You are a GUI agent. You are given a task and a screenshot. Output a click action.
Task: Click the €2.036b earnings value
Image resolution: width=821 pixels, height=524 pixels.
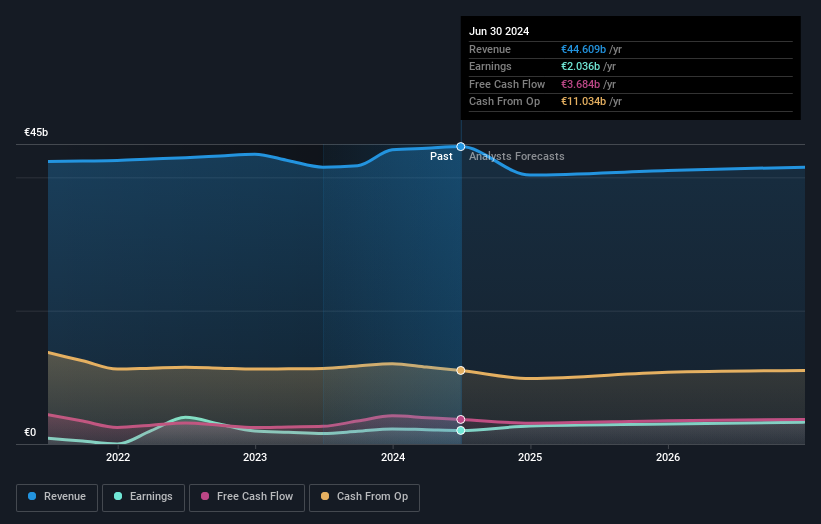[x=580, y=66]
